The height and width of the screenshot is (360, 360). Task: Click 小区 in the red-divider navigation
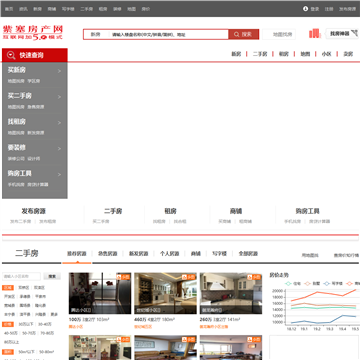(x=326, y=54)
